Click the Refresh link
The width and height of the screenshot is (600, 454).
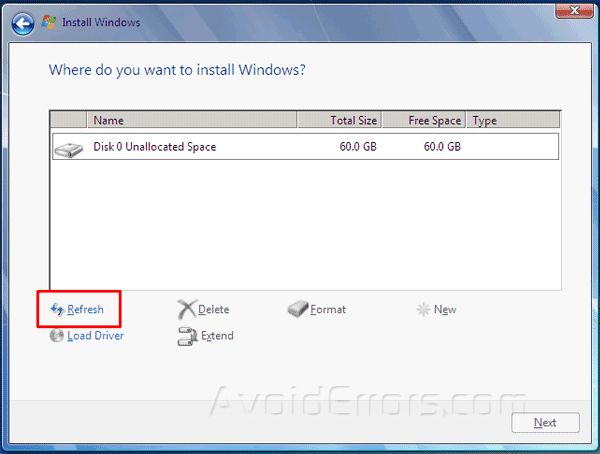click(85, 309)
